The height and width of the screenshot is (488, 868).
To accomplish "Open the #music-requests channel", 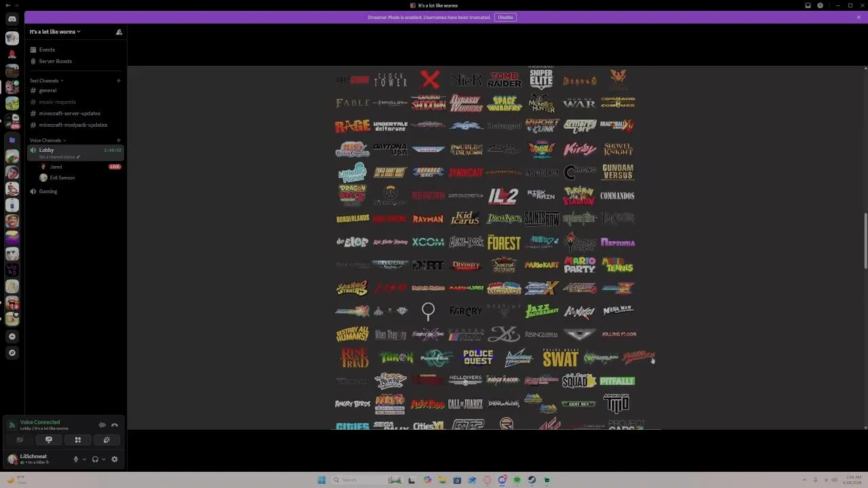I will [75, 102].
